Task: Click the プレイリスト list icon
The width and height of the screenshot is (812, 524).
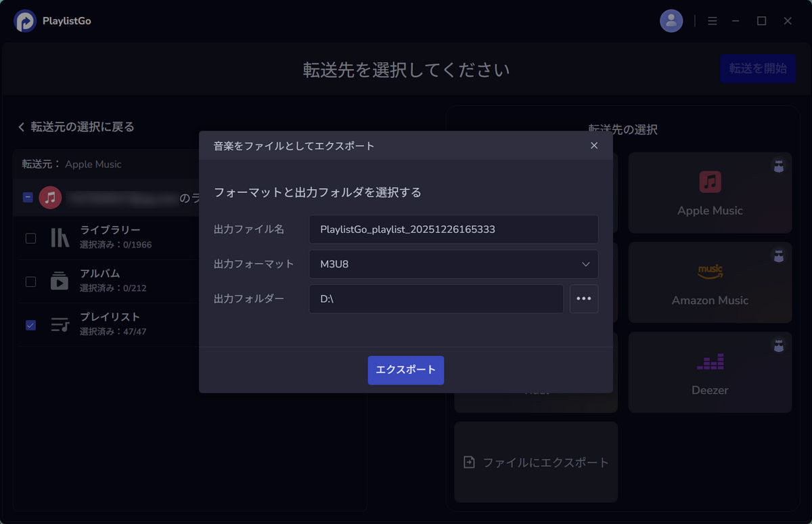Action: 60,324
